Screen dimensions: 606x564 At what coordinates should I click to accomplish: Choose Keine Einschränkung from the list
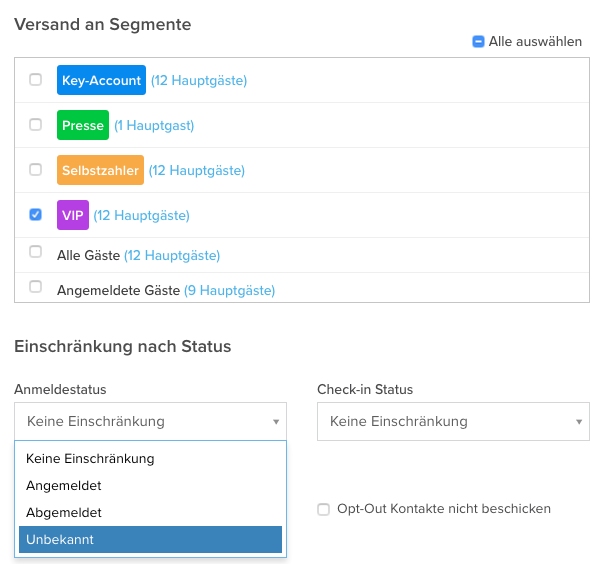[90, 459]
